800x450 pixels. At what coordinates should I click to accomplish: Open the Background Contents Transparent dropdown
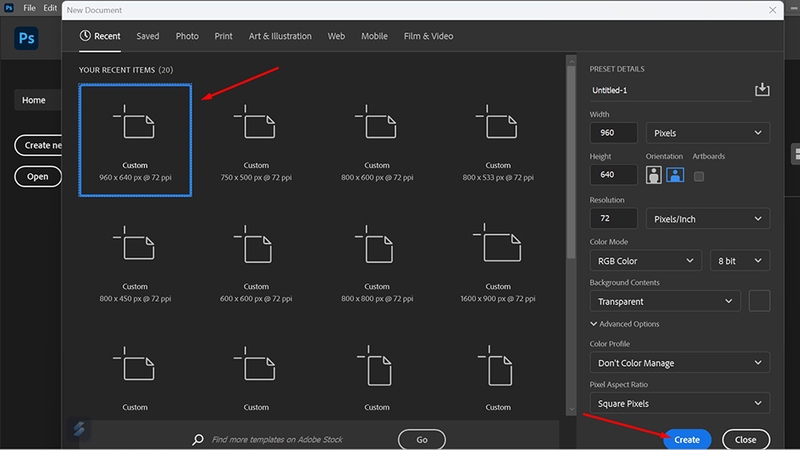point(665,302)
